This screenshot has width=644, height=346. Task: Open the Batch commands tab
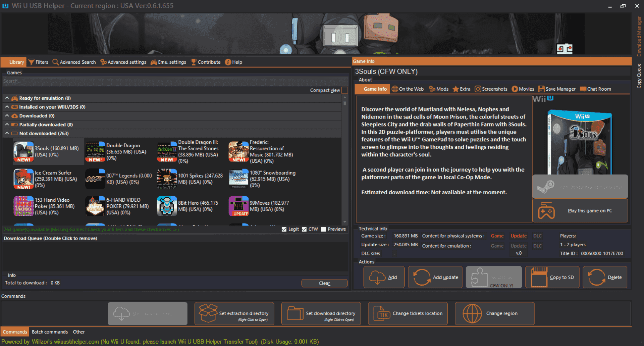[x=50, y=332]
